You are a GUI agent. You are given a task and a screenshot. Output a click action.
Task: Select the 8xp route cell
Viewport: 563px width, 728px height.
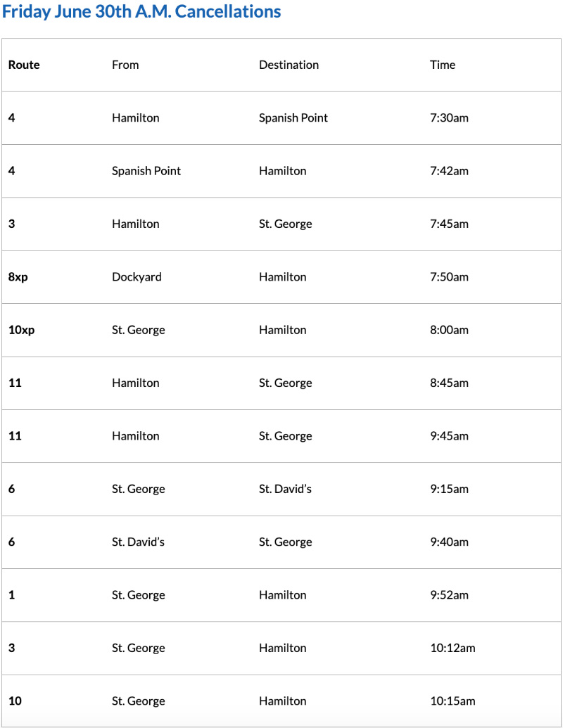click(18, 277)
